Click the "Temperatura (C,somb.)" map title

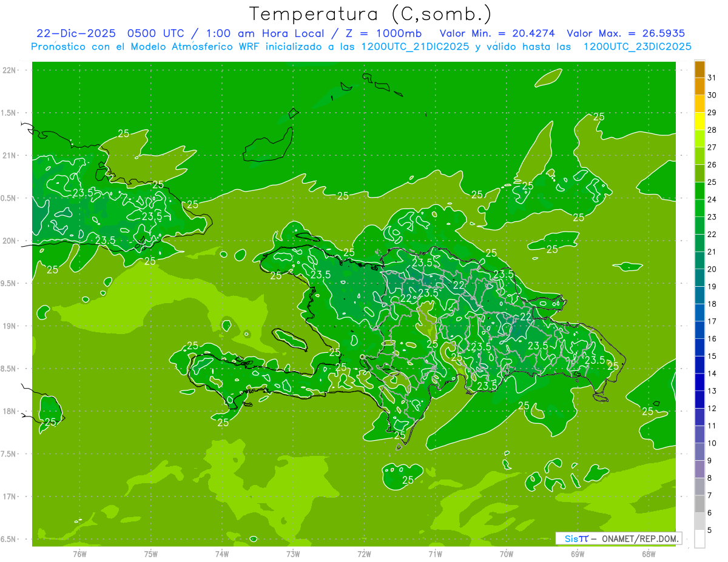[370, 14]
